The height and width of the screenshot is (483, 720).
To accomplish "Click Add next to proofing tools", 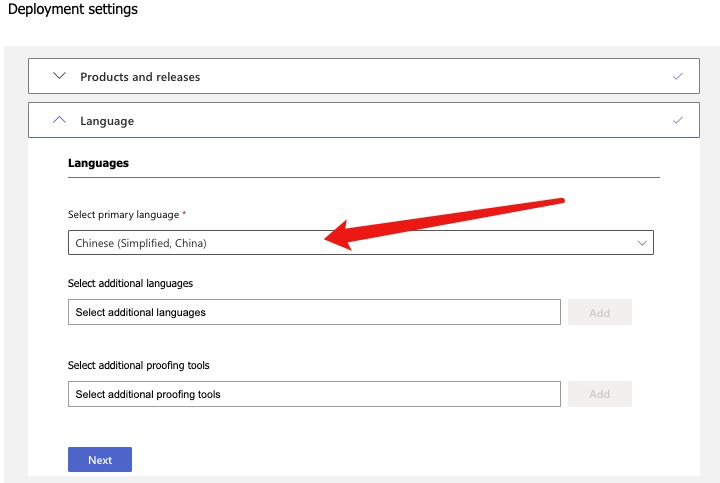I will [600, 394].
